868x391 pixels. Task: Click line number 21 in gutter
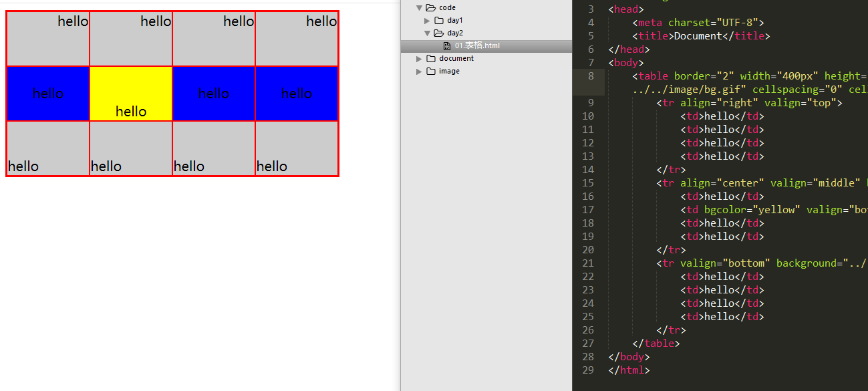tap(587, 263)
